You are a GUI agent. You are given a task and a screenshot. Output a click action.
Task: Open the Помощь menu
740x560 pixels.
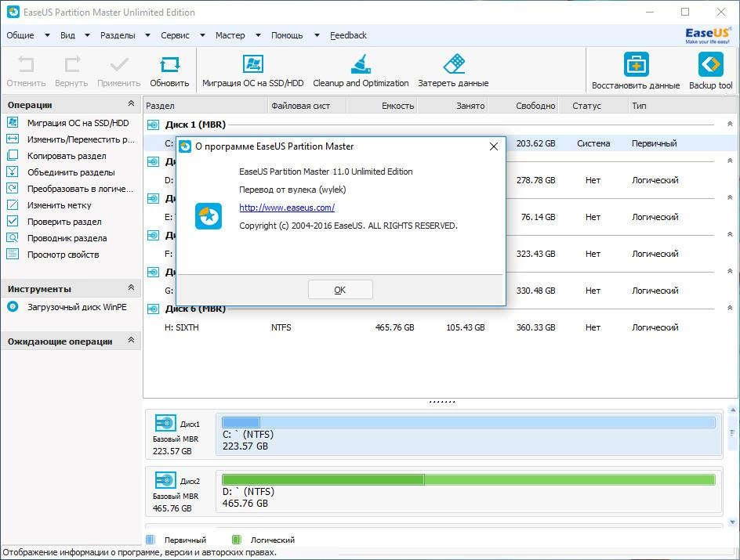287,35
